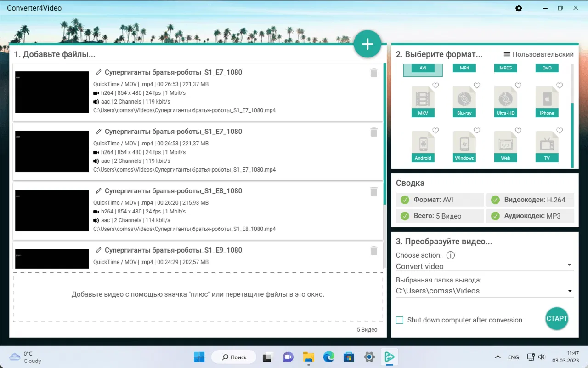This screenshot has width=588, height=368.
Task: Pick the Windows format icon
Action: tap(464, 146)
